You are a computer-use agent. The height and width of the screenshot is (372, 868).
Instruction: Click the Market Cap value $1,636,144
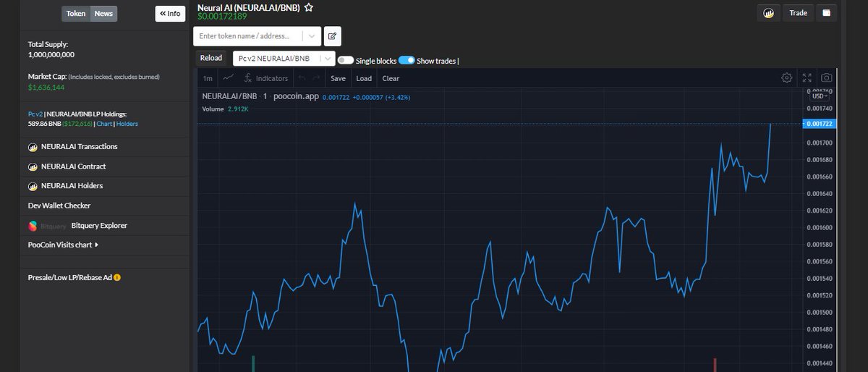(46, 88)
